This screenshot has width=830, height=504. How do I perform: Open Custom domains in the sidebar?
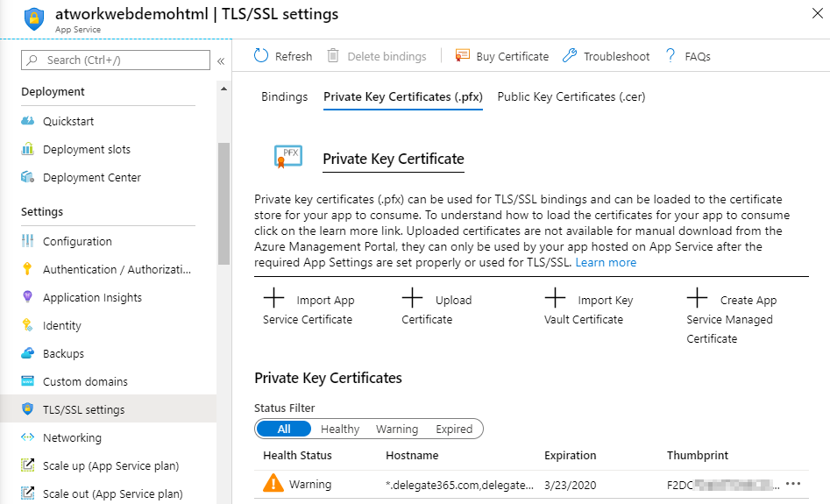pos(85,381)
